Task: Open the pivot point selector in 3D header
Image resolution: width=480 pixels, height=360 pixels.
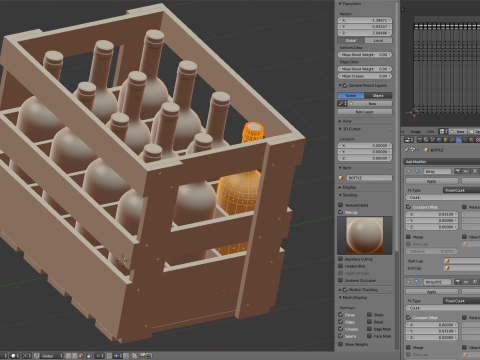Action: (x=26, y=356)
